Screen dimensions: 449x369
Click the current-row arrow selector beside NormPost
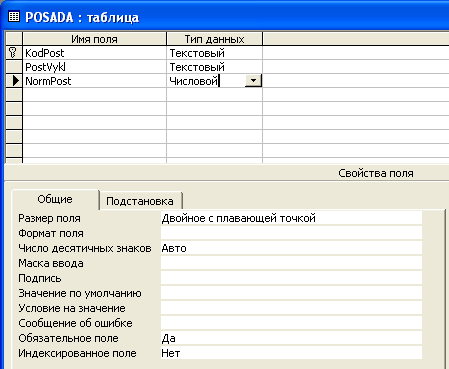(x=14, y=81)
